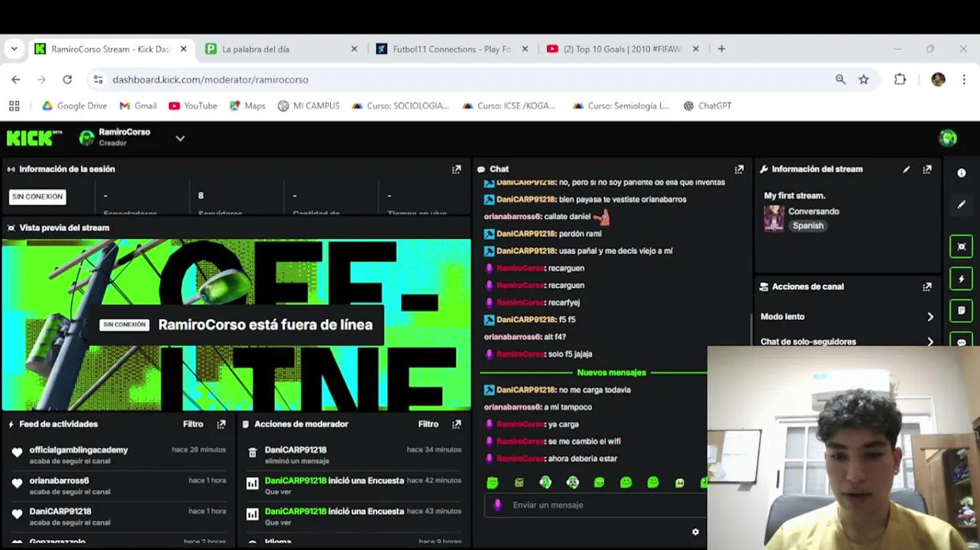Image resolution: width=980 pixels, height=550 pixels.
Task: Pop out the Acciones de moderador panel
Action: pyautogui.click(x=456, y=424)
